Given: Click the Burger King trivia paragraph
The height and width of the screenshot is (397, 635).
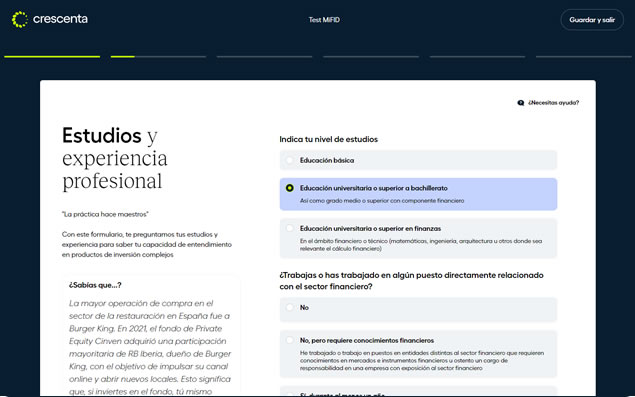Looking at the screenshot, I should [150, 348].
